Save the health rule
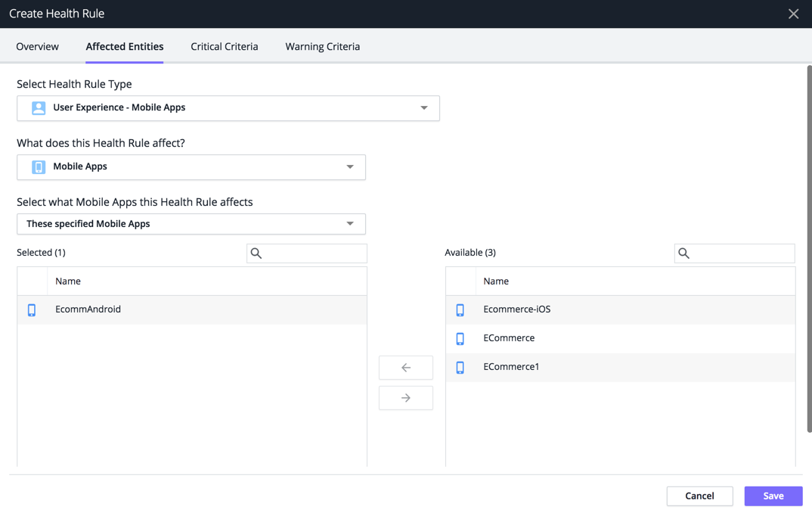This screenshot has height=516, width=812. (773, 496)
